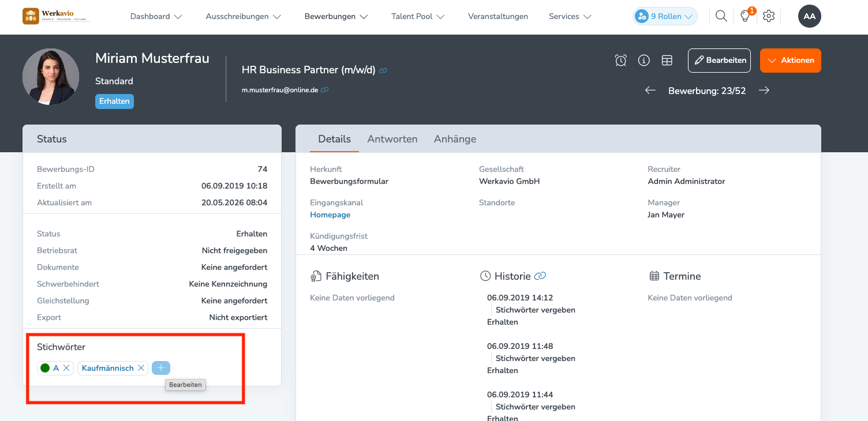
Task: Open the Aktionen dropdown button
Action: (x=790, y=61)
